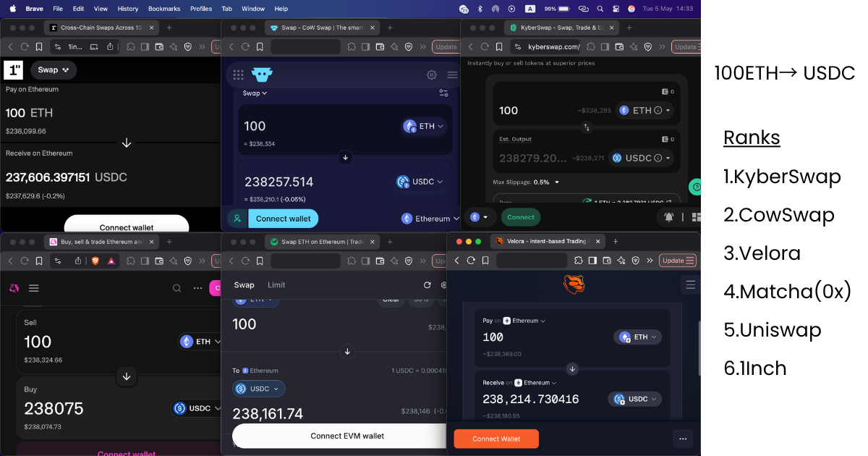
Task: Open Uniswap more options ellipsis
Action: 198,288
